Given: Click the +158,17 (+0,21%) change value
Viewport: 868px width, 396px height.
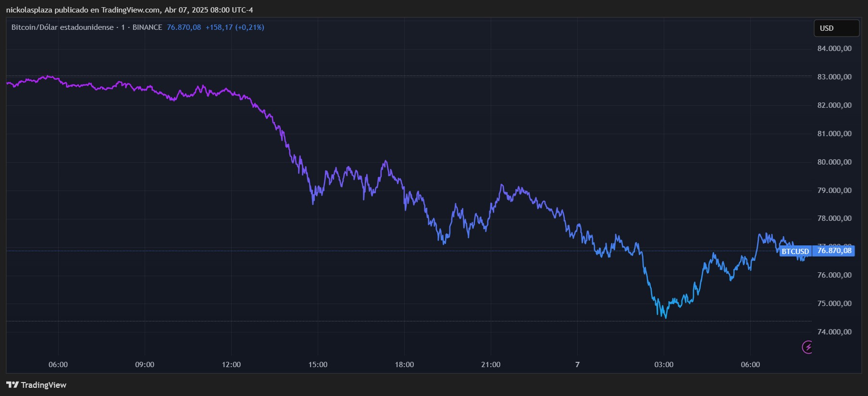Looking at the screenshot, I should pos(235,27).
